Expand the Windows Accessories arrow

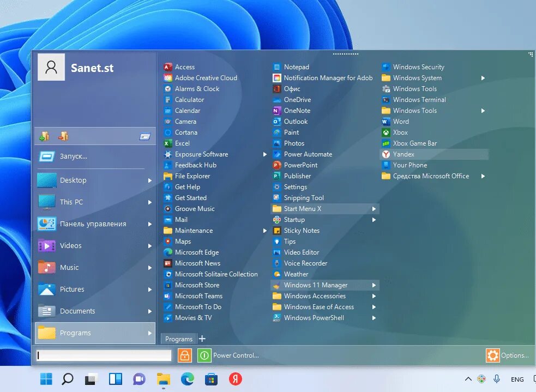pos(374,296)
